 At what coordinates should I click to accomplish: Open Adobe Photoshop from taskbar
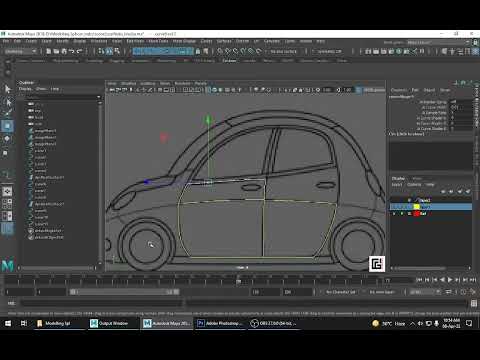pos(221,323)
